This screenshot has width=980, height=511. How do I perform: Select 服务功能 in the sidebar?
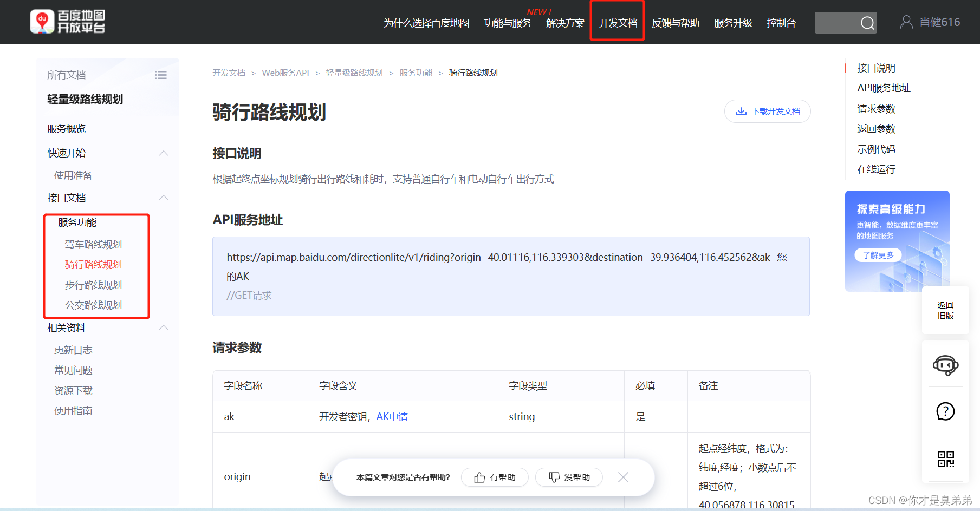coord(77,222)
